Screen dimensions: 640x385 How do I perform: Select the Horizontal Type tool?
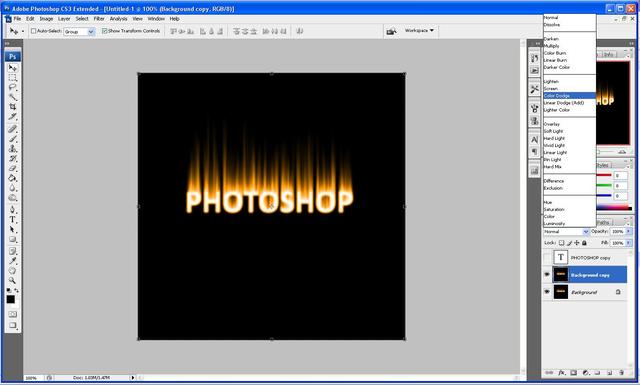[13, 220]
